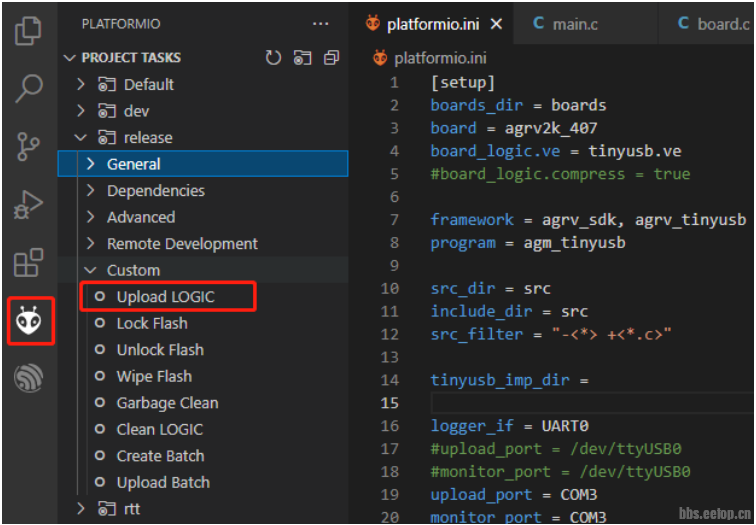Click the 'upload_port = COM3' line
The image size is (756, 525).
point(514,495)
